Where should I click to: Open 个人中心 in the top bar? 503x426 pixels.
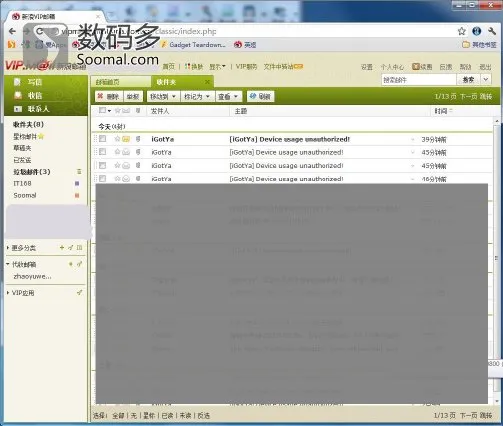click(392, 67)
